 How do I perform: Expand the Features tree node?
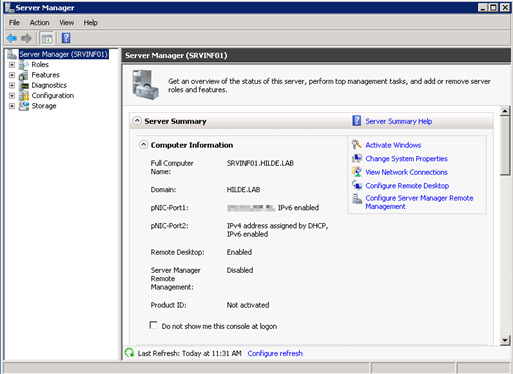click(12, 75)
